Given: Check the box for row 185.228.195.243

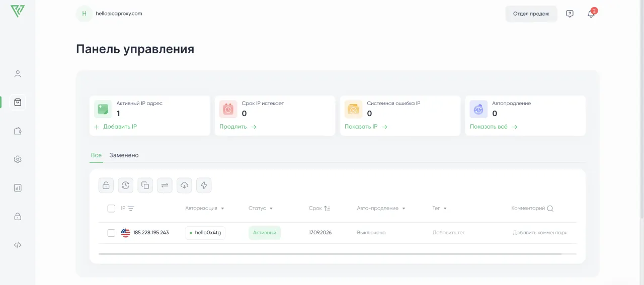Looking at the screenshot, I should pyautogui.click(x=111, y=233).
